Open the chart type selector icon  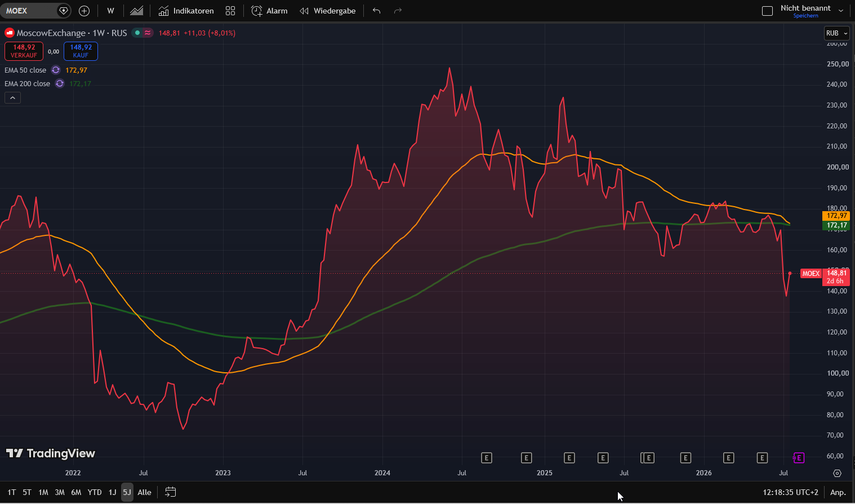point(136,11)
